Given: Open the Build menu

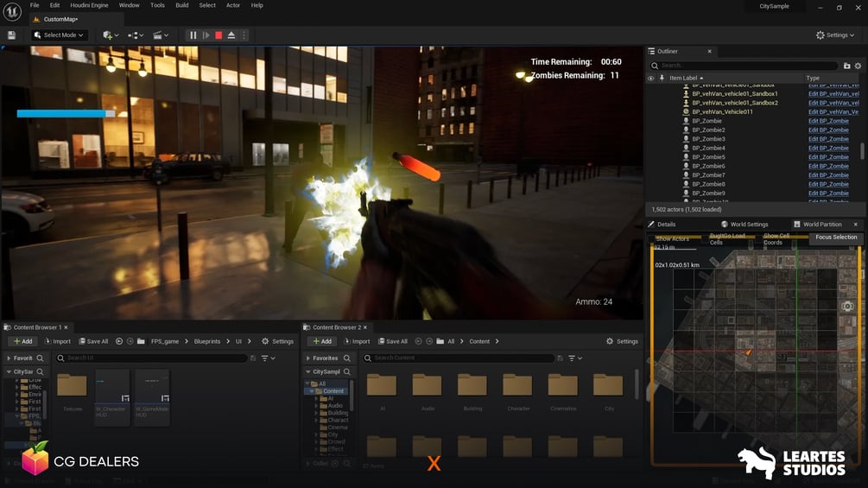Looking at the screenshot, I should pos(182,5).
